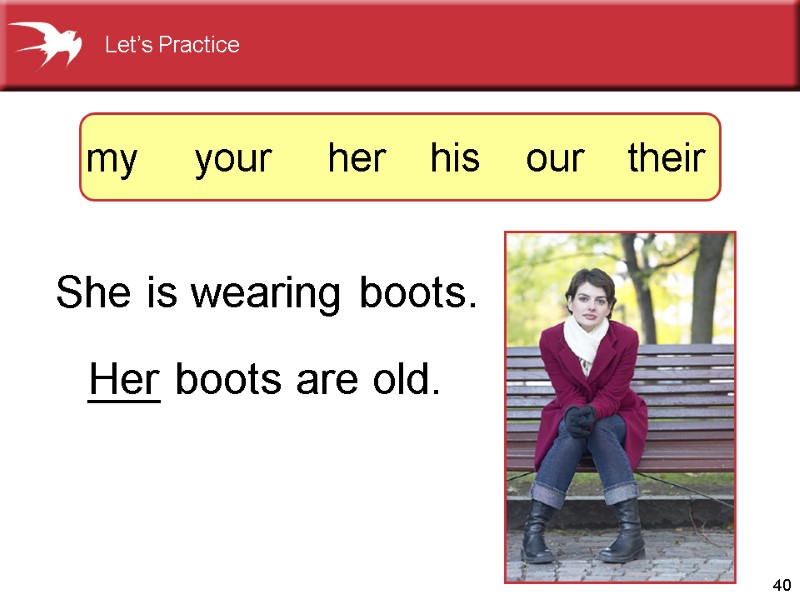Select the word 'their' in the box

coord(665,158)
